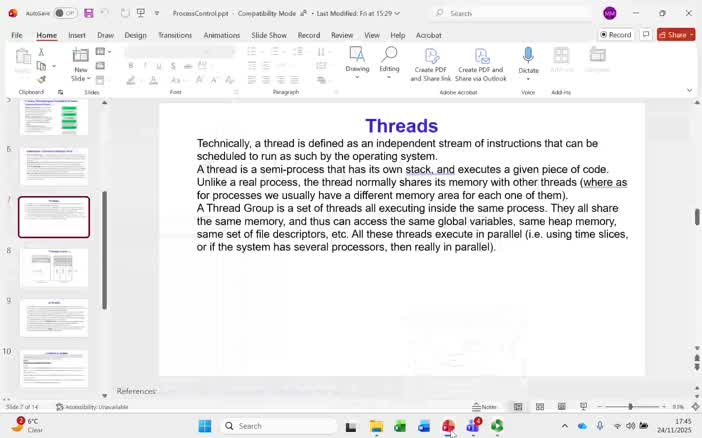
Task: Open the Windows Start menu
Action: point(205,426)
